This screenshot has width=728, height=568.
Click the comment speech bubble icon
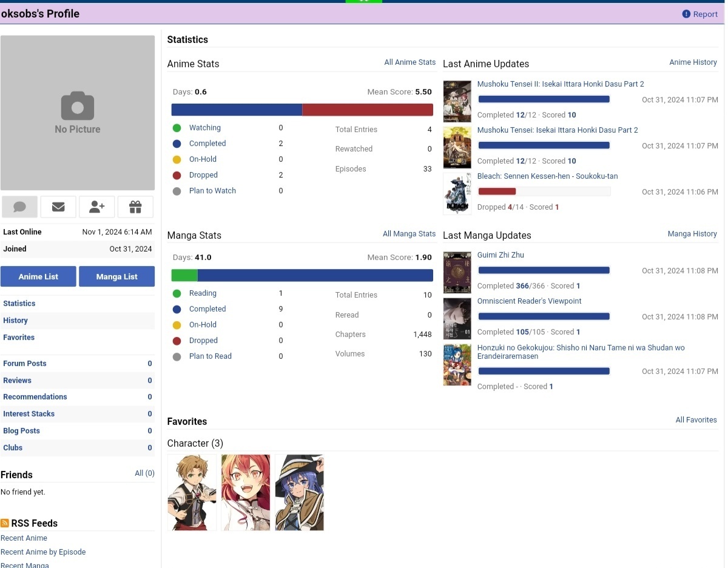19,207
